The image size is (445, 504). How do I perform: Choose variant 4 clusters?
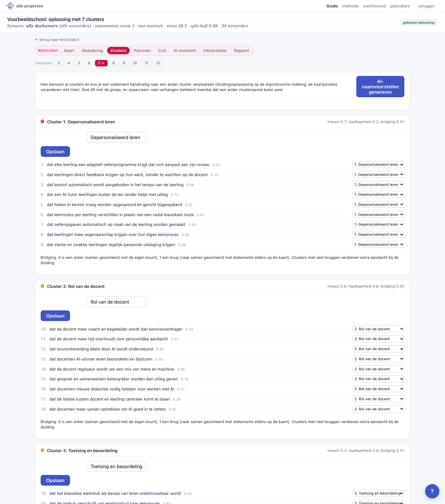[69, 63]
